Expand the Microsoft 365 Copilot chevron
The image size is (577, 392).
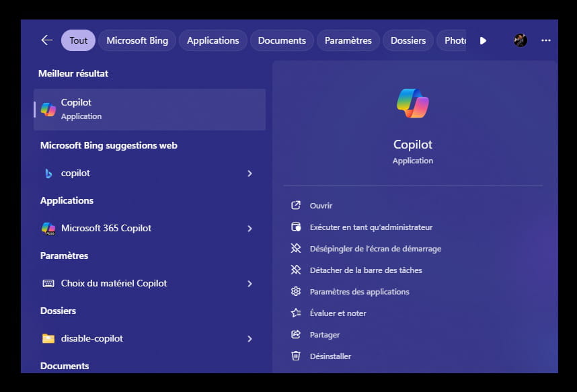tap(250, 229)
